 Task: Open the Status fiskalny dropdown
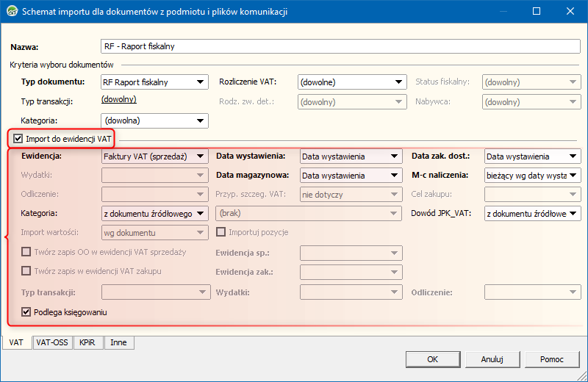[x=531, y=82]
